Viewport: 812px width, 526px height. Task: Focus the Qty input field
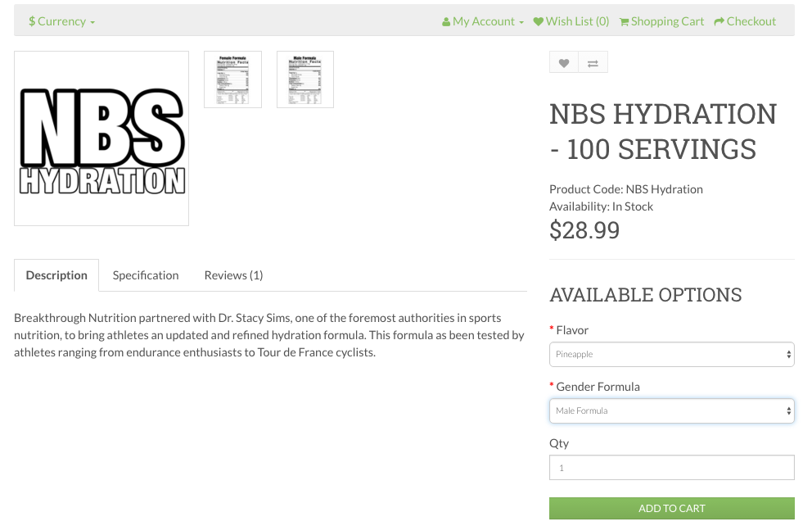tap(672, 468)
